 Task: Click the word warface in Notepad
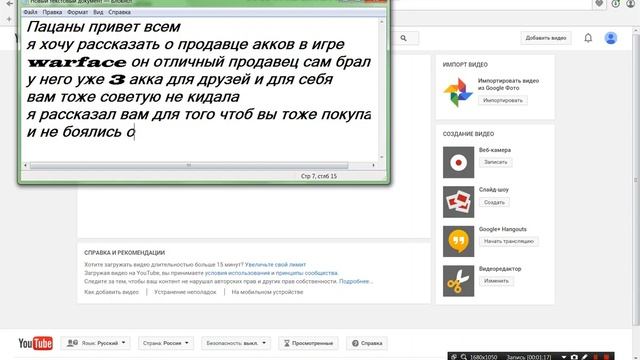[77, 62]
